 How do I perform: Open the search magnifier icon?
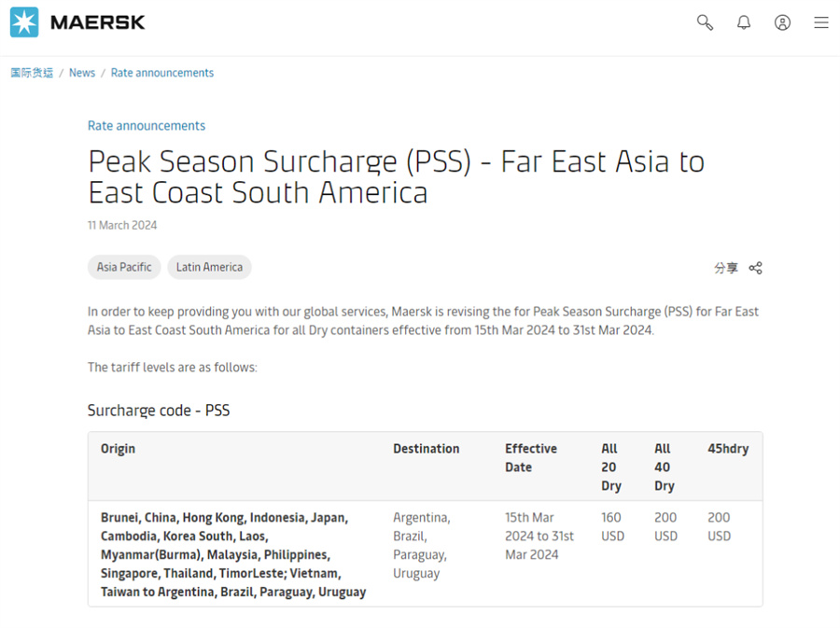point(705,22)
